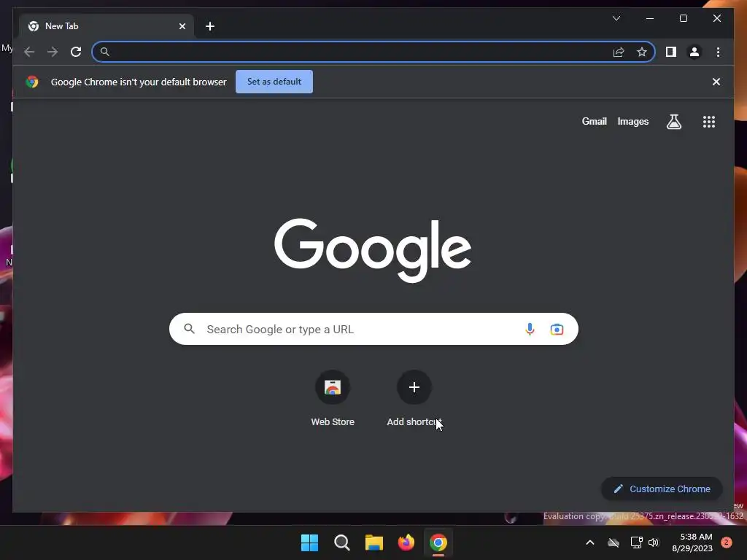The image size is (747, 560).
Task: Open the volume speaker control
Action: 654,542
